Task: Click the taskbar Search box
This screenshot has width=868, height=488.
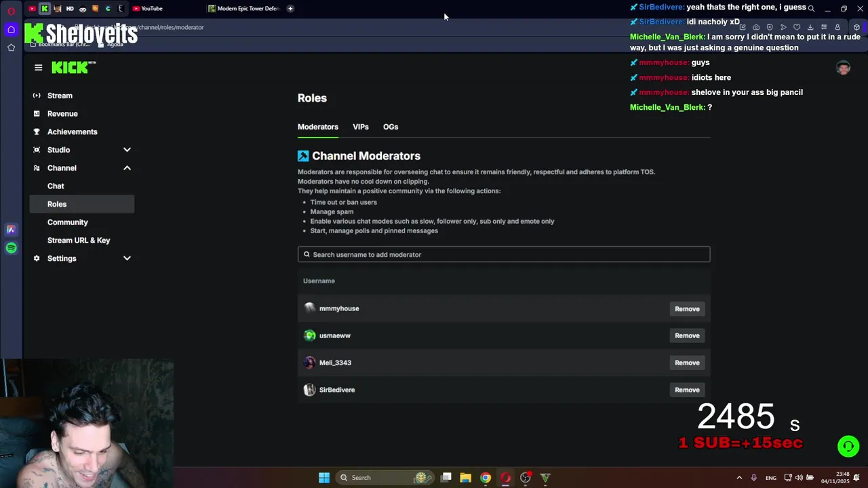Action: tap(386, 478)
